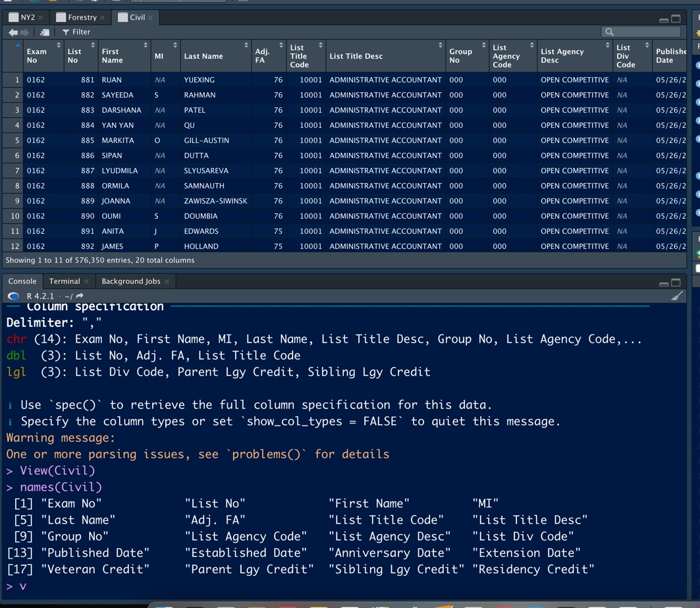Go forward using the right arrow in viewer toolbar
This screenshot has width=700, height=608.
click(x=24, y=32)
